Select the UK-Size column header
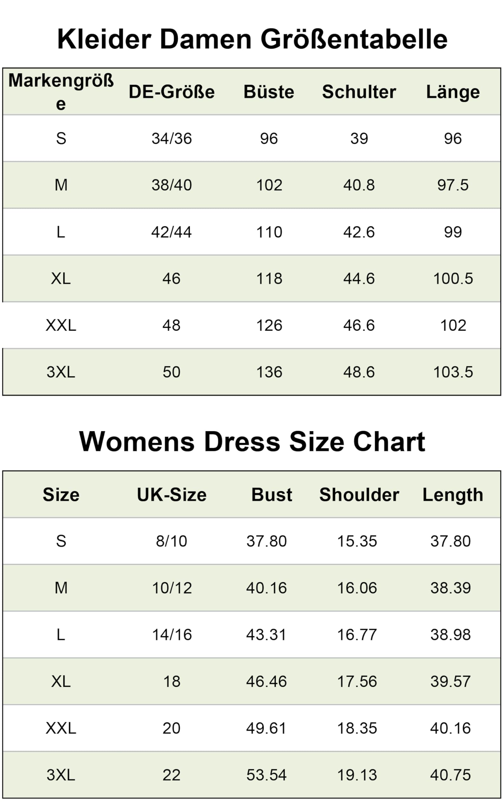Image resolution: width=504 pixels, height=812 pixels. click(172, 495)
